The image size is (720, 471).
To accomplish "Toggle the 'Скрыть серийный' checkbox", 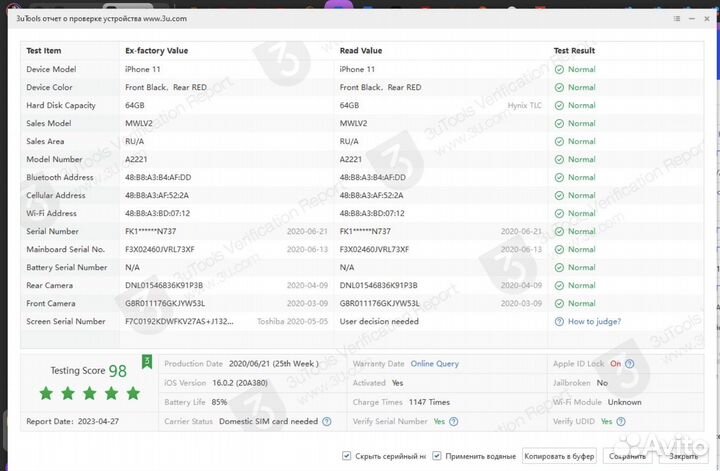I will (346, 456).
